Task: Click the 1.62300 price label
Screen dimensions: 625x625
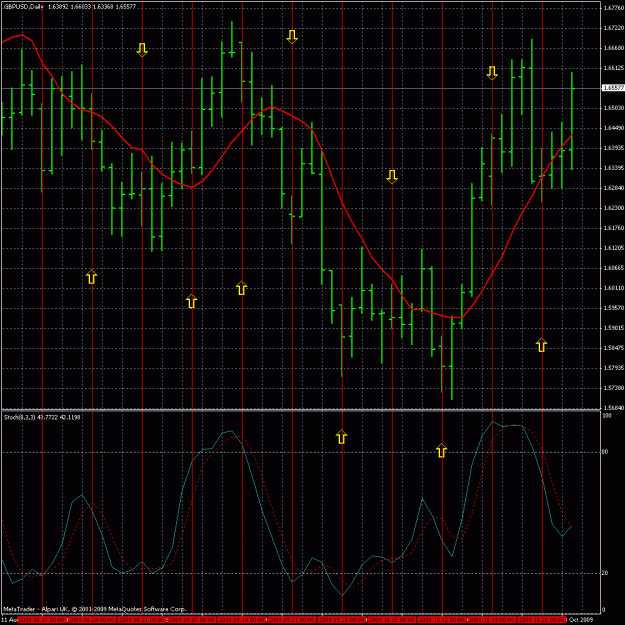Action: point(613,208)
